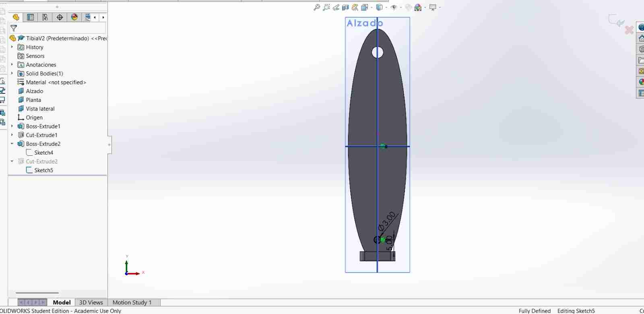Select Vista lateral plane in tree

point(36,109)
